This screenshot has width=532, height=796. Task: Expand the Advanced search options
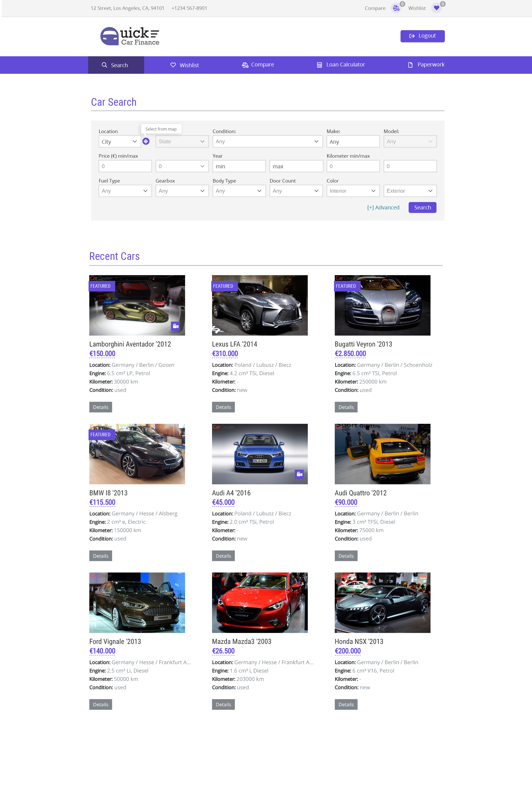click(x=383, y=207)
